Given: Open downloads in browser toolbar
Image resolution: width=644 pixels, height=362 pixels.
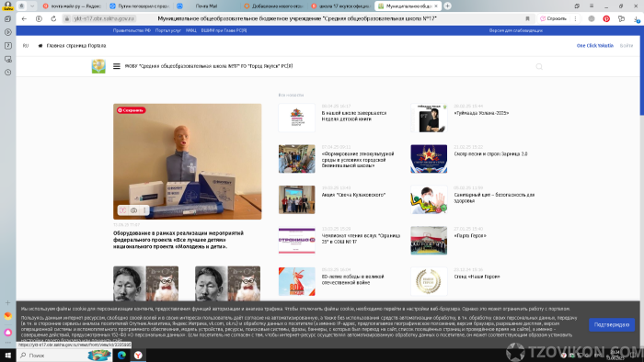Looking at the screenshot, I should [637, 19].
